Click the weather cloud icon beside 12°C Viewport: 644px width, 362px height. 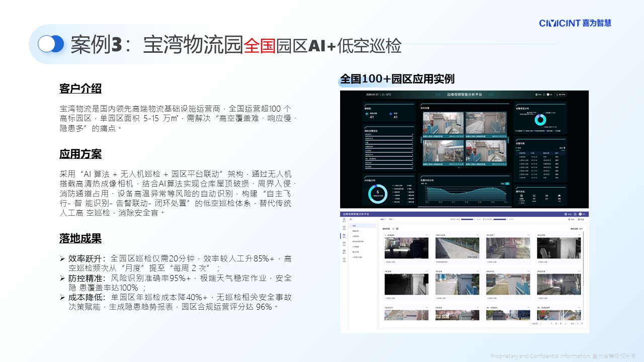(383, 95)
